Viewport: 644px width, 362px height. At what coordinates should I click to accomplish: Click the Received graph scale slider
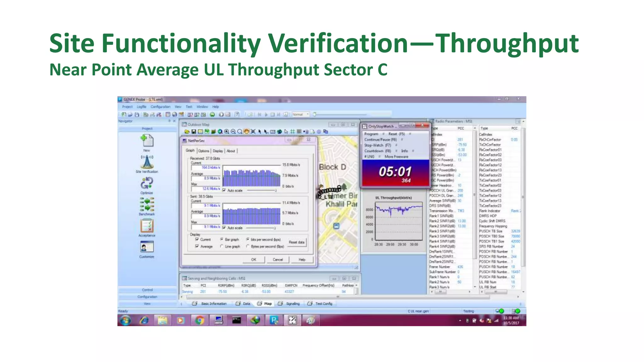[x=262, y=190]
